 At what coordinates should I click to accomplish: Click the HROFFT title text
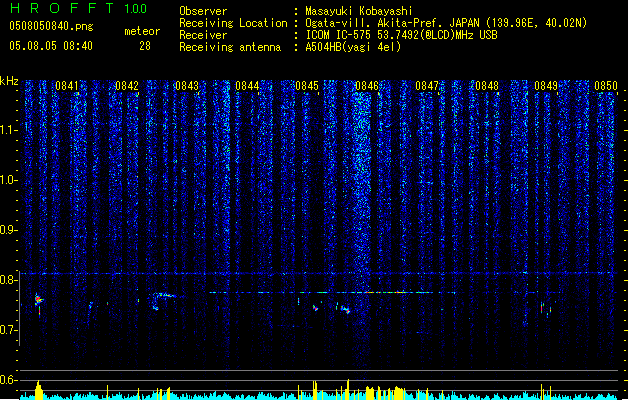pyautogui.click(x=61, y=8)
